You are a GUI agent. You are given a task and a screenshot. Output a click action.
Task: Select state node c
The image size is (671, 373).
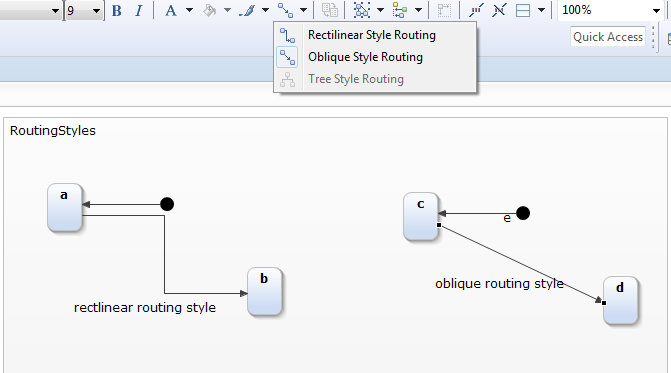421,216
